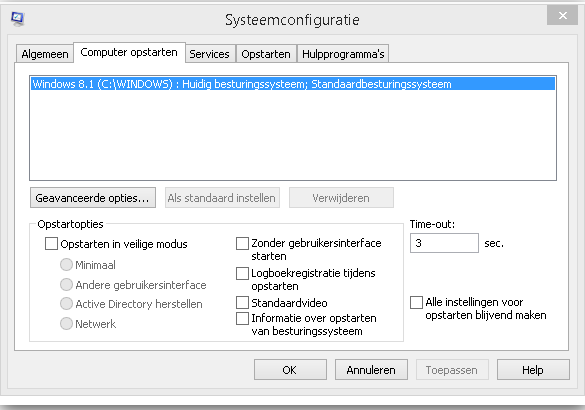Open the Services tab
Image resolution: width=585 pixels, height=410 pixels.
pos(209,54)
